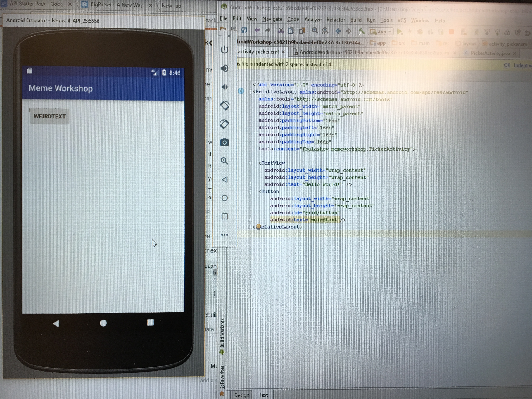This screenshot has height=399, width=532.
Task: Click the emulator volume down icon
Action: pyautogui.click(x=224, y=87)
